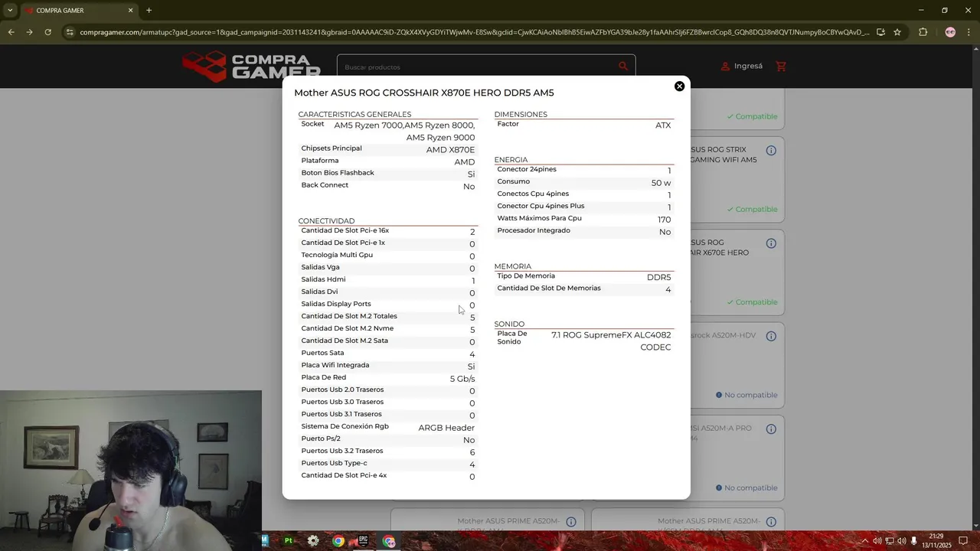Image resolution: width=980 pixels, height=551 pixels.
Task: Open info for ASUS ROG X670E HERO card
Action: point(771,243)
